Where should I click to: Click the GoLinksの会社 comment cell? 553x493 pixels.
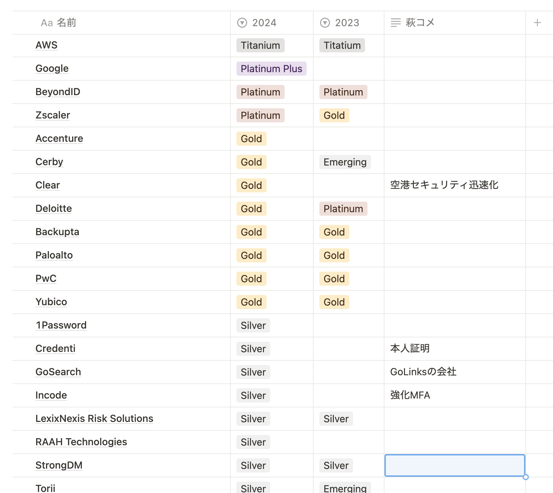tap(455, 372)
